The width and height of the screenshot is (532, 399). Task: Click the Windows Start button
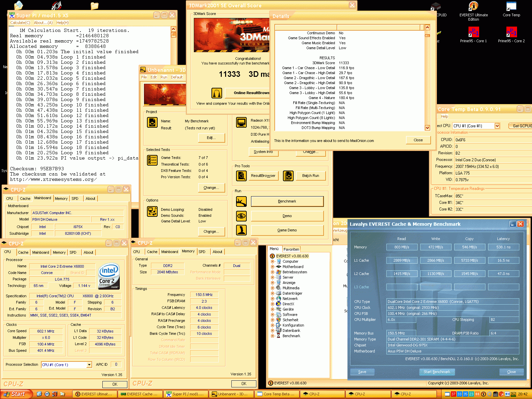coord(16,394)
